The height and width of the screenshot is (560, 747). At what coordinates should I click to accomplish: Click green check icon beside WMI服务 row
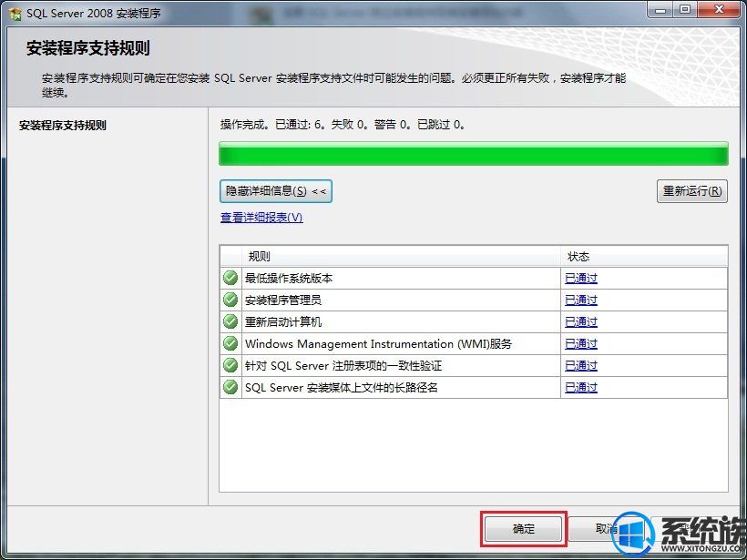[230, 343]
